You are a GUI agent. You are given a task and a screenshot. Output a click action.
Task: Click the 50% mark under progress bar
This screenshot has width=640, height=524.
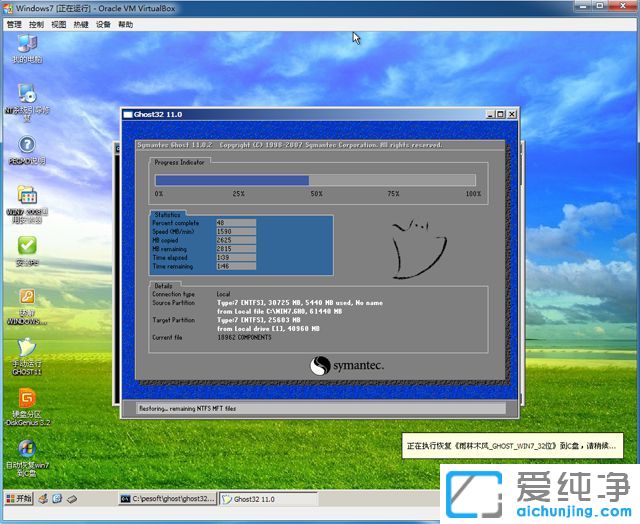(x=316, y=193)
